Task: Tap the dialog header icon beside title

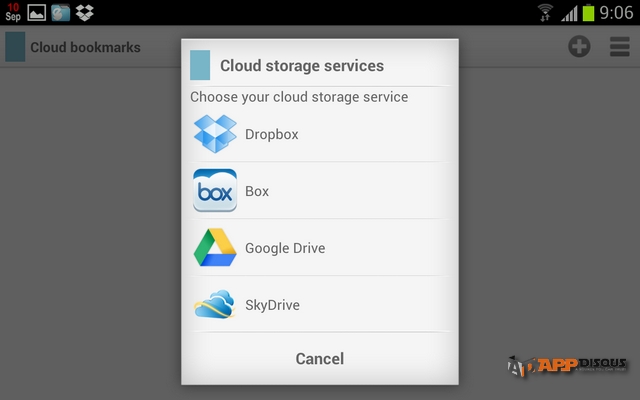Action: point(200,65)
